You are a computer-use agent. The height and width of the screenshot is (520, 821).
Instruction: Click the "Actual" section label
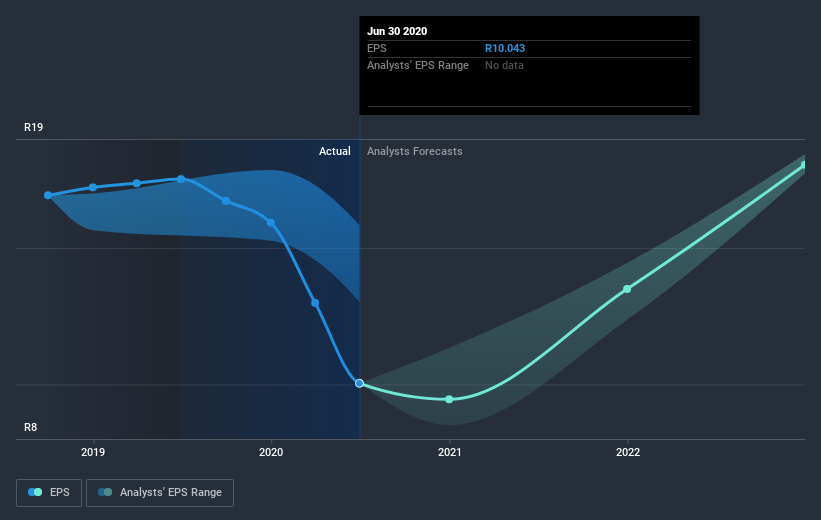click(x=334, y=151)
